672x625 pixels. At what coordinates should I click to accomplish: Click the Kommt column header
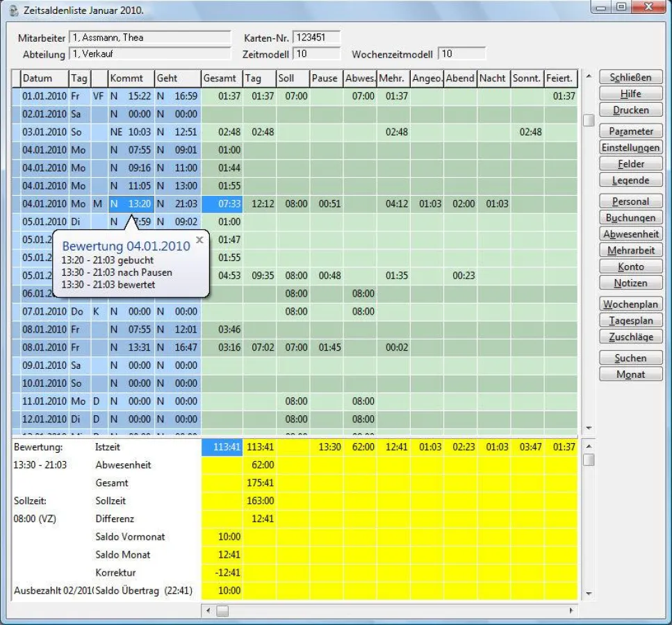130,78
